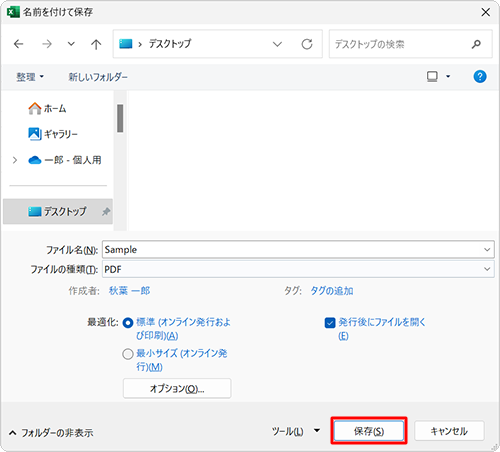500x452 pixels.
Task: Select 一郎 - 個人用 OneDrive folder
Action: tap(65, 160)
